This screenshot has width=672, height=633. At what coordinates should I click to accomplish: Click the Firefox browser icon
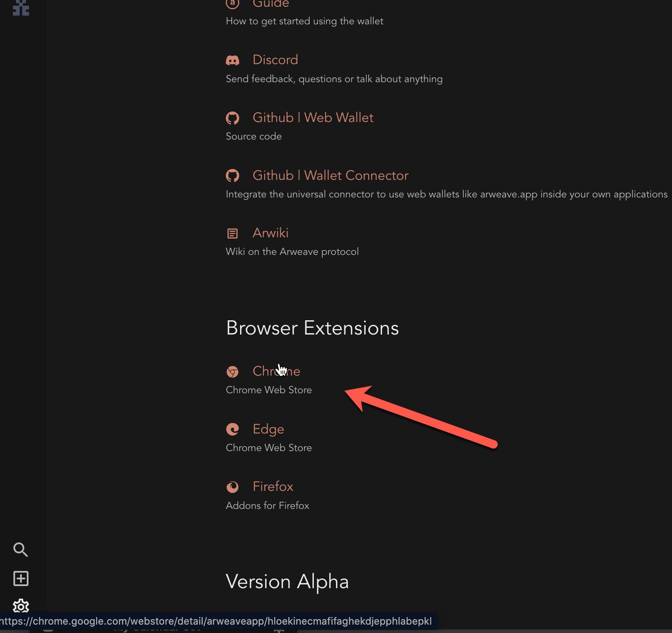(233, 487)
